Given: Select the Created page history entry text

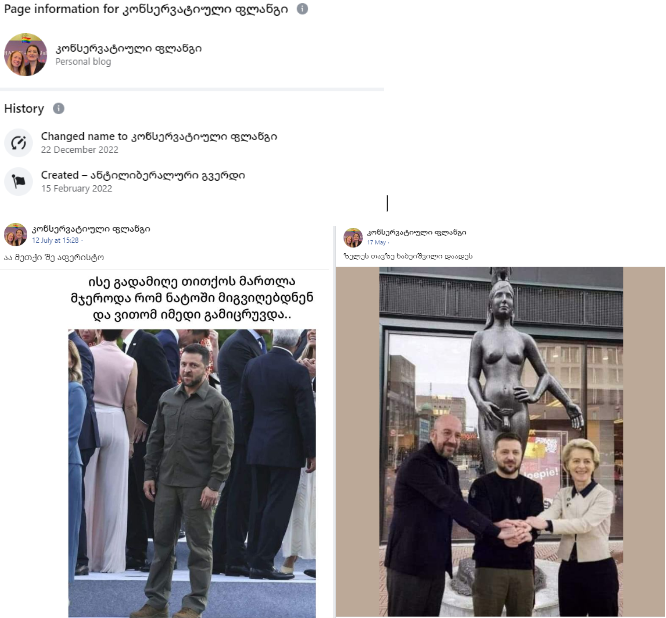Looking at the screenshot, I should (143, 175).
